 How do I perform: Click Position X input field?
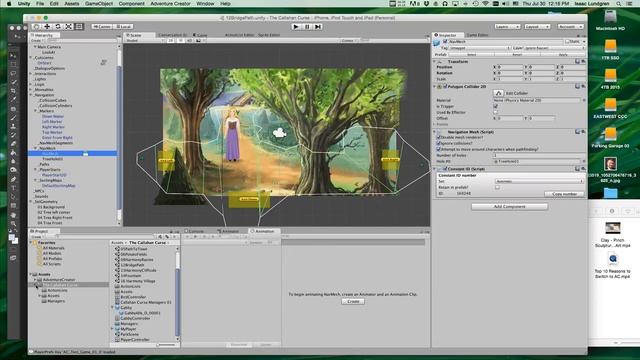tap(509, 67)
